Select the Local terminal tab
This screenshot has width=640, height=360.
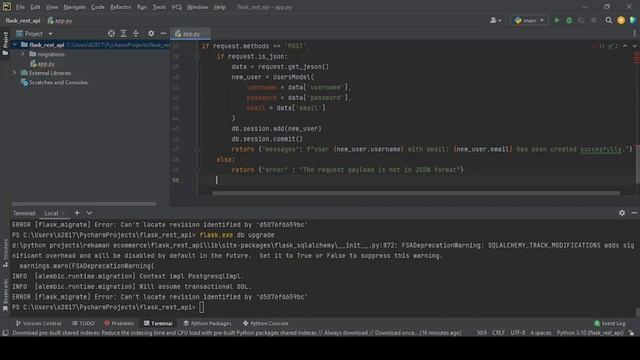click(51, 213)
